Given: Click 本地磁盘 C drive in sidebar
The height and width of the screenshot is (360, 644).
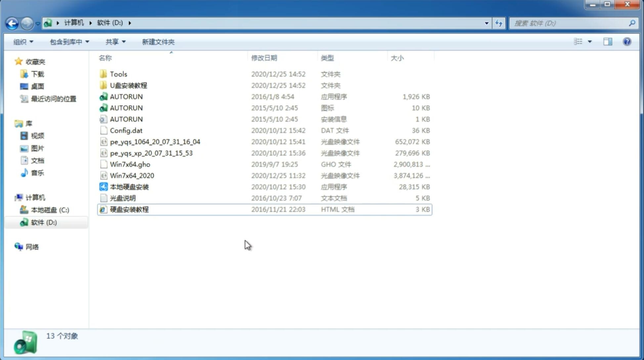Looking at the screenshot, I should (50, 210).
